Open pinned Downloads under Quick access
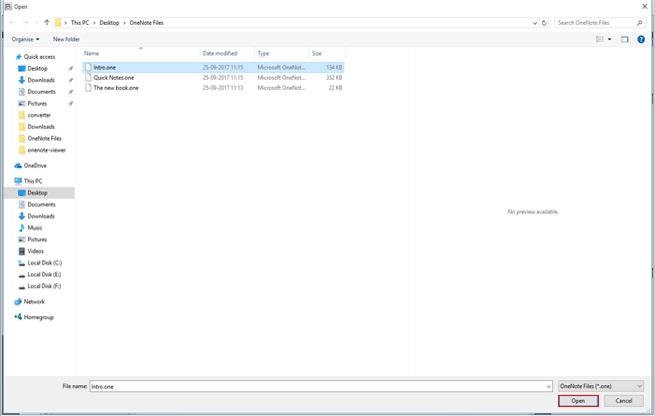655x416 pixels. tap(41, 80)
